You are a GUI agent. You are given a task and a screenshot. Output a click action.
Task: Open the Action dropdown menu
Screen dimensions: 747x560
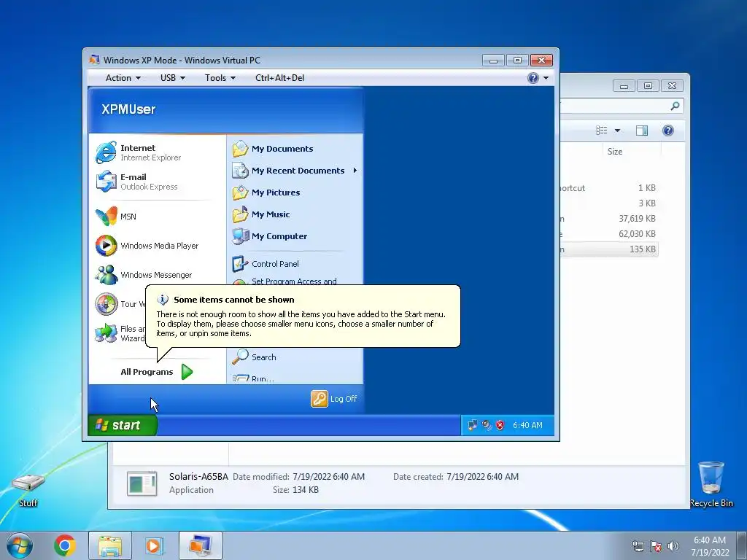[123, 77]
